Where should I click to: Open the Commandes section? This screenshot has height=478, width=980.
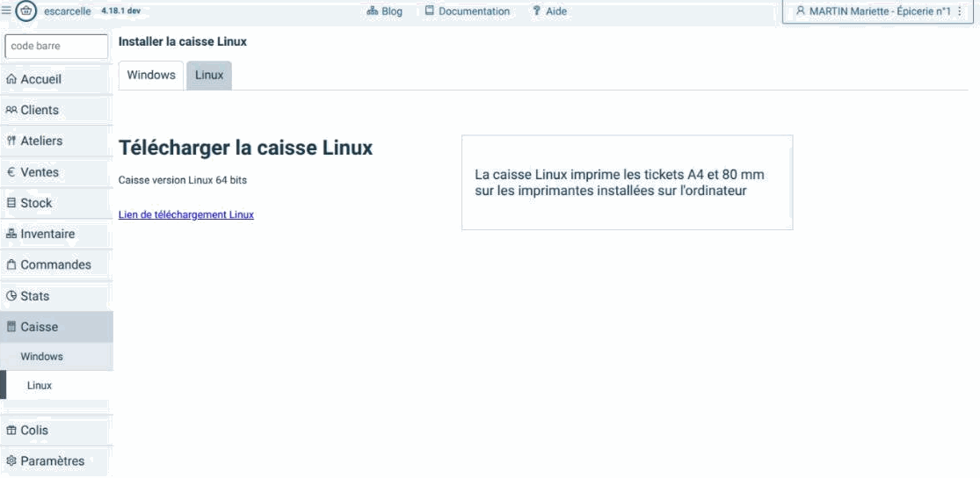(56, 265)
